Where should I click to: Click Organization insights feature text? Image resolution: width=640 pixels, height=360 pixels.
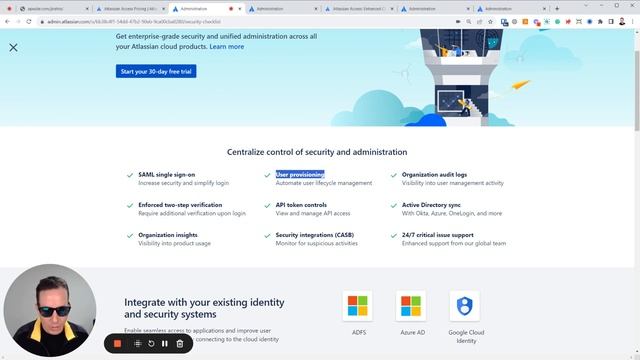click(168, 235)
